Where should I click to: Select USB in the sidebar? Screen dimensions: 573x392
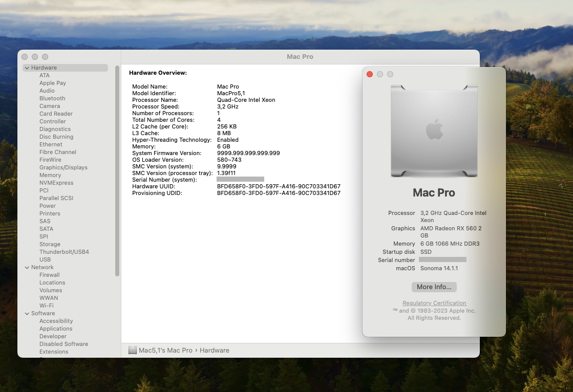coord(45,259)
